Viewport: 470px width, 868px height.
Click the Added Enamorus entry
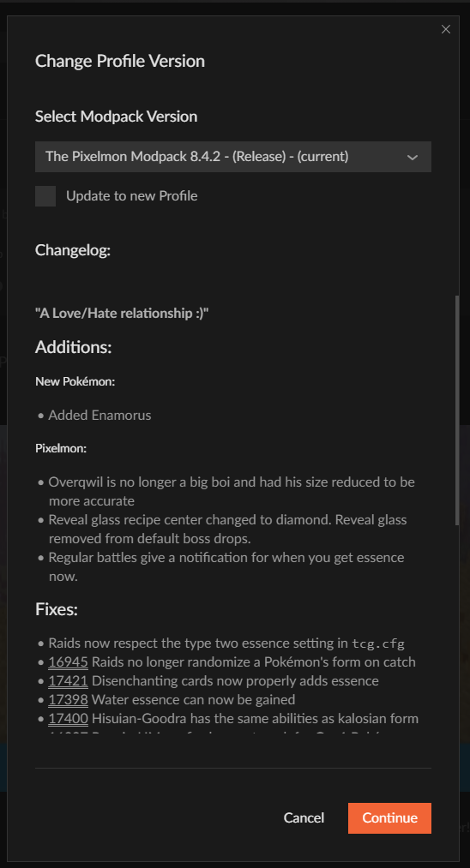[x=99, y=416]
